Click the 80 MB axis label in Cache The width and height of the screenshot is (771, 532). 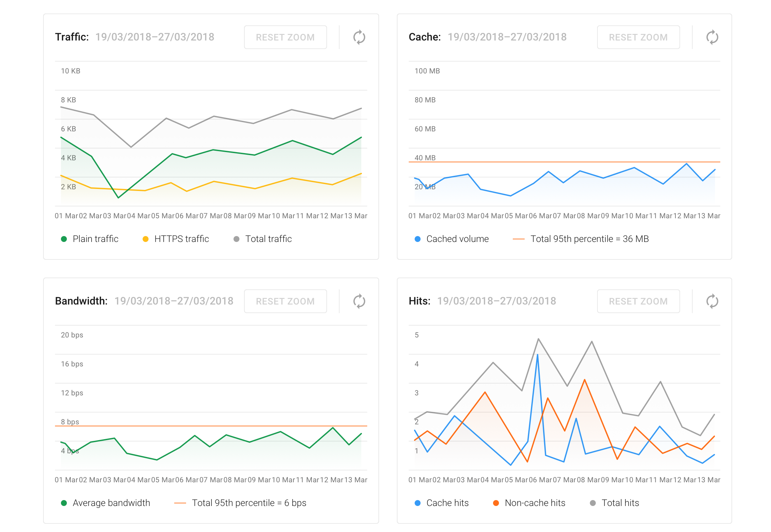coord(425,100)
